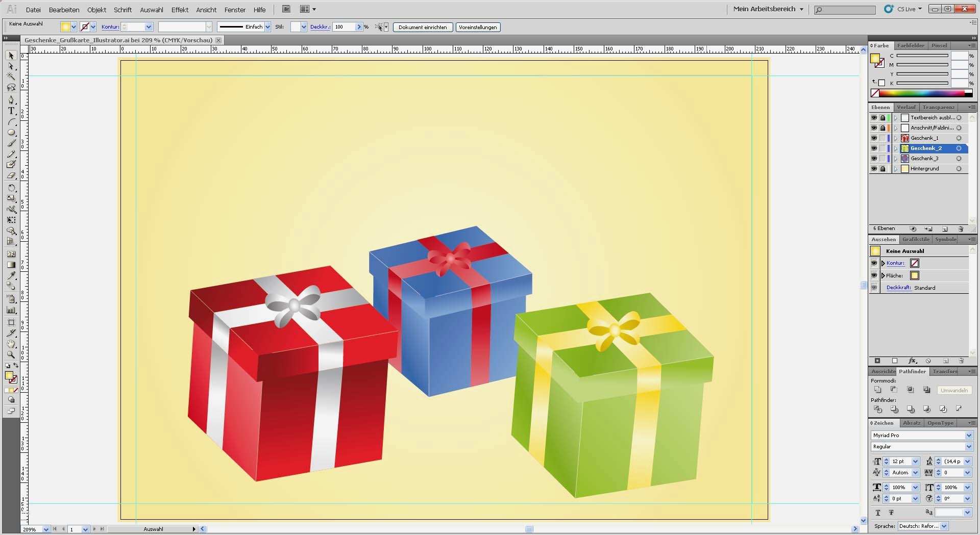Toggle visibility of Kontur in Aussehen panel
This screenshot has width=980, height=535.
pyautogui.click(x=874, y=263)
